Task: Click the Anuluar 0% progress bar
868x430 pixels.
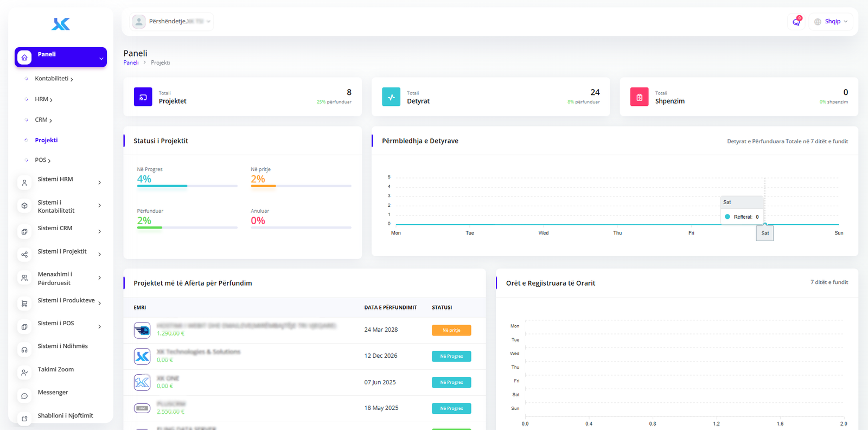Action: tap(301, 227)
